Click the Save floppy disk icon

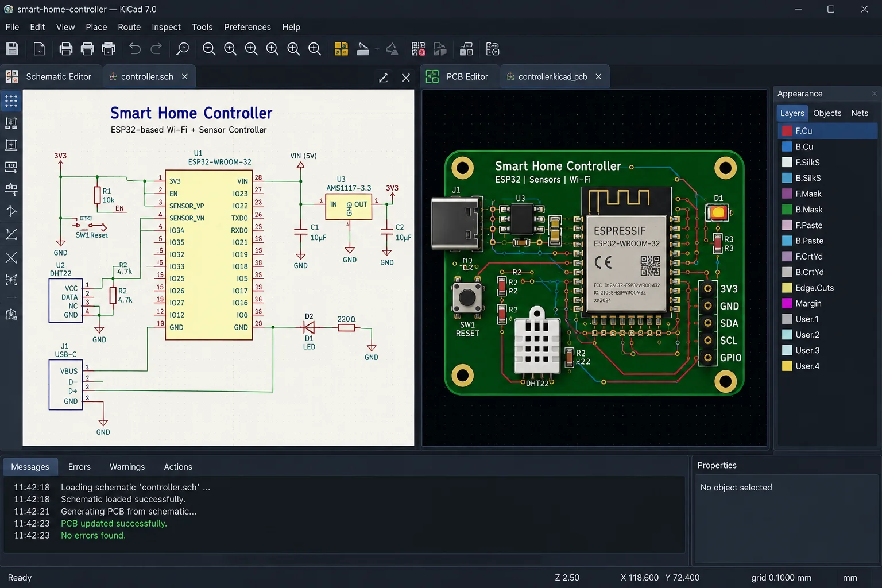tap(12, 49)
